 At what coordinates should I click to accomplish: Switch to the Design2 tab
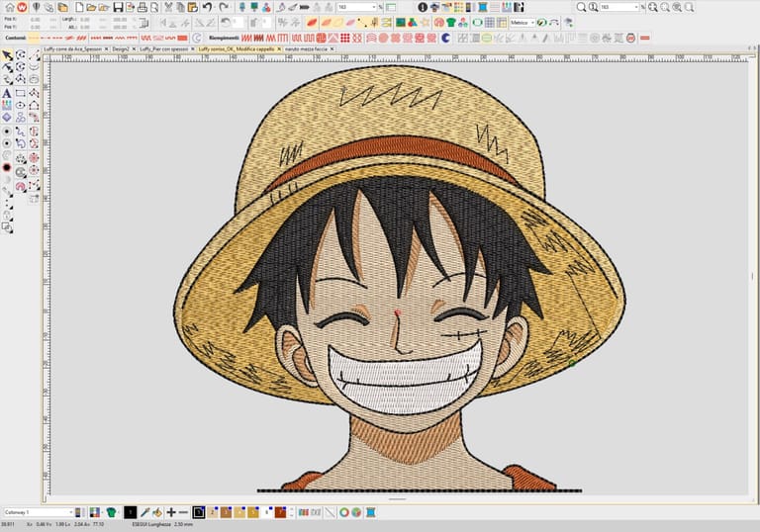[121, 48]
